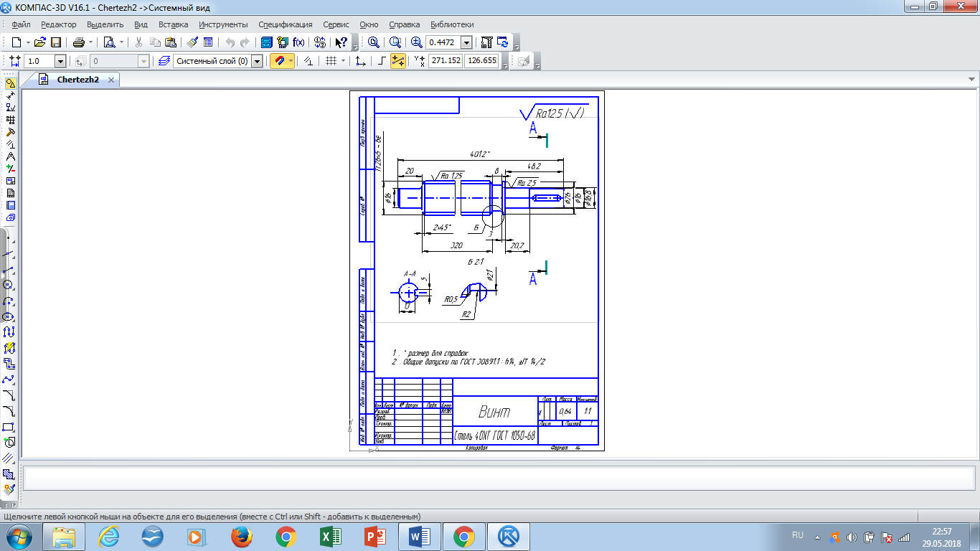Open the Инструменты menu
This screenshot has height=551, width=980.
pyautogui.click(x=224, y=24)
